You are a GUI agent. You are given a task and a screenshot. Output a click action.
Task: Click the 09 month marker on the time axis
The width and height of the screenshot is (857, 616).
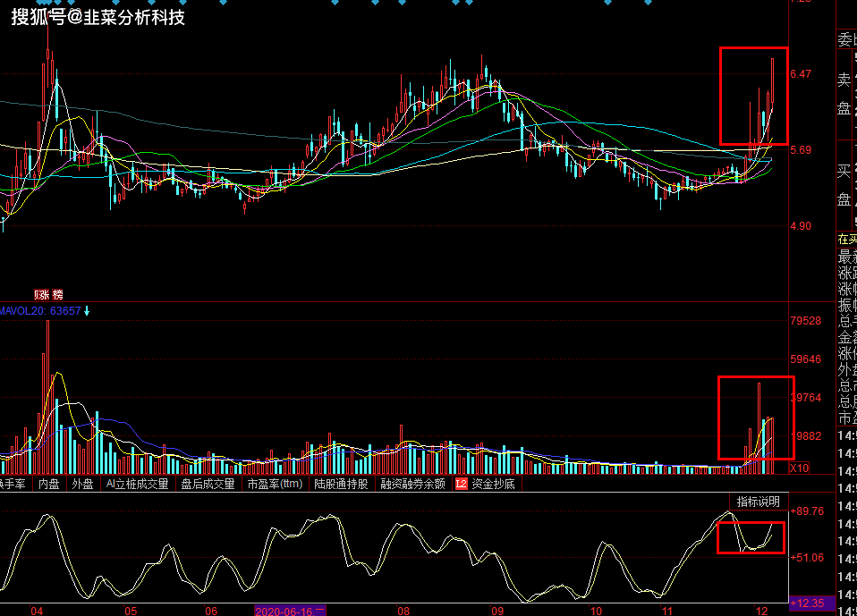[496, 611]
